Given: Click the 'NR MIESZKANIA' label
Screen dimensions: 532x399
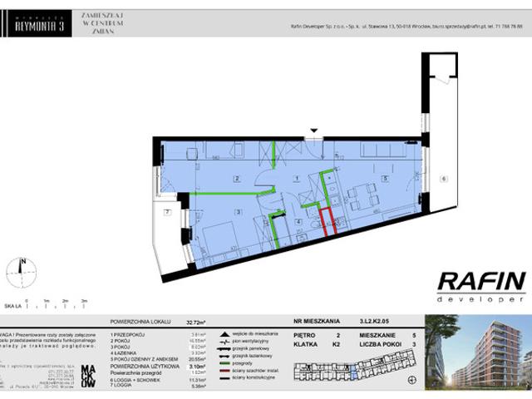Looking at the screenshot, I should (316, 321).
